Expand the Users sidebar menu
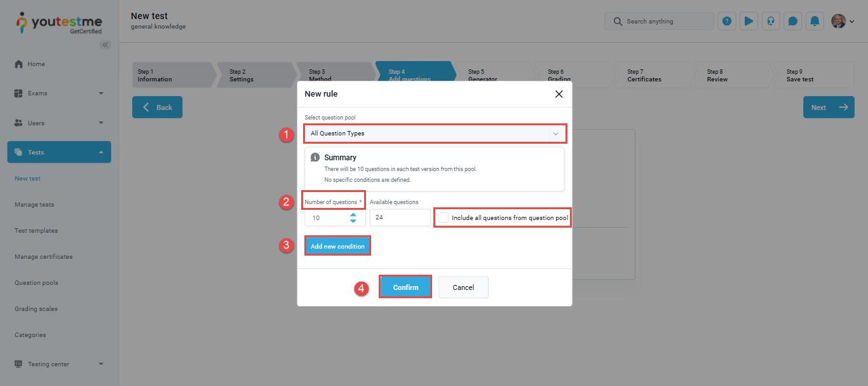 pyautogui.click(x=59, y=123)
